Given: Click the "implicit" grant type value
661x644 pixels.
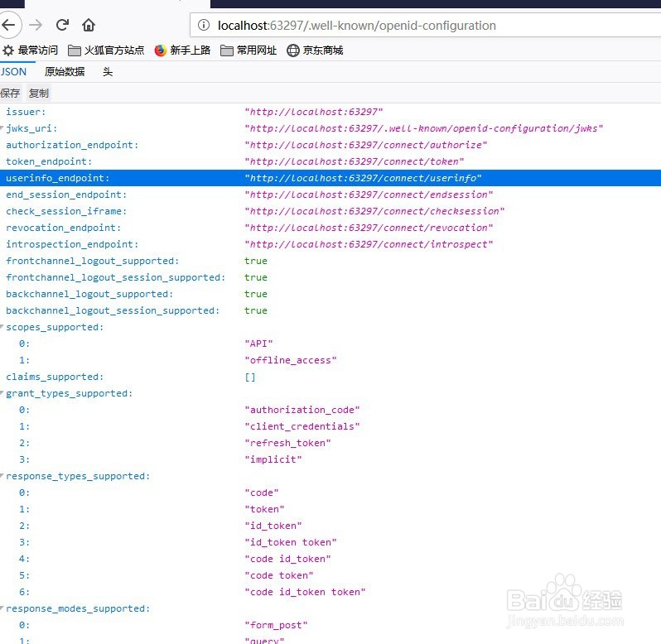Looking at the screenshot, I should point(273,459).
